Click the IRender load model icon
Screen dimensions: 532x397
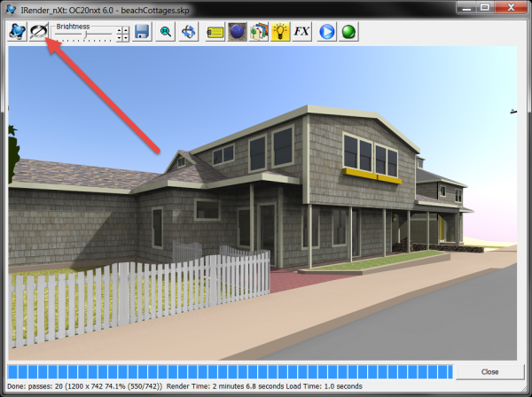[x=17, y=33]
